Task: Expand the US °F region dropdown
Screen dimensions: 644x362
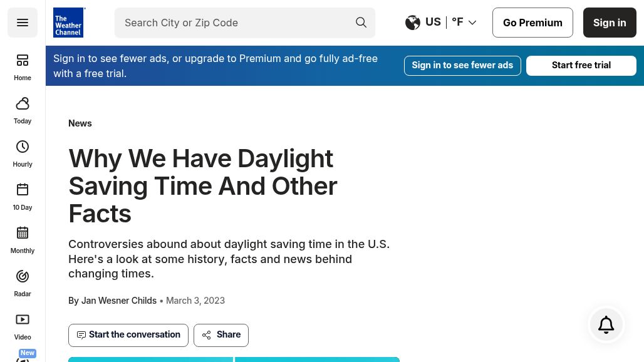Action: pyautogui.click(x=441, y=23)
